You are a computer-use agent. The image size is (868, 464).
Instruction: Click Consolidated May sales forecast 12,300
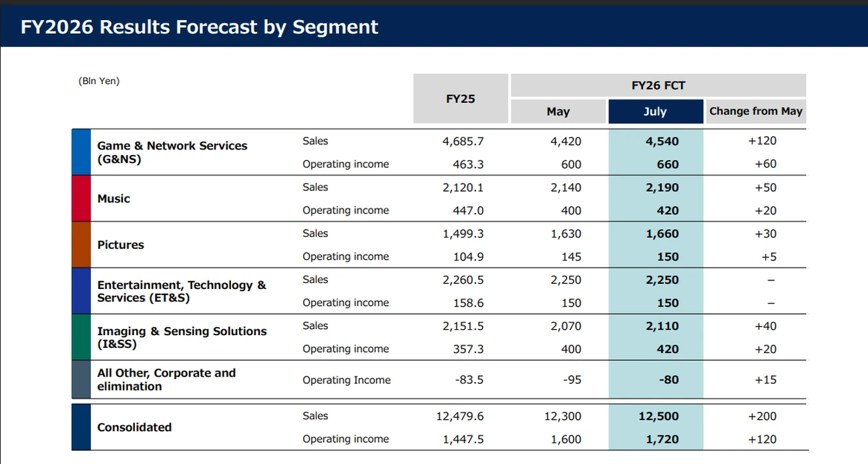tap(564, 416)
